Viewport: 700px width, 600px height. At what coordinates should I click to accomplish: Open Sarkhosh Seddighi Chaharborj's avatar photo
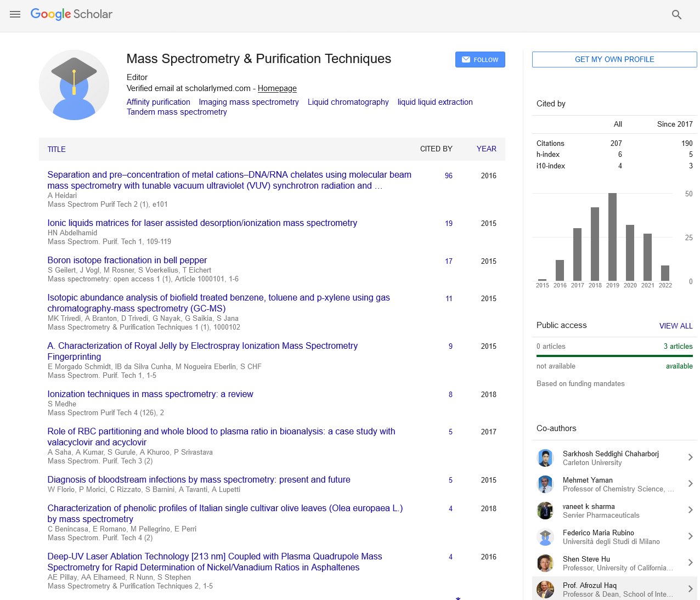545,457
